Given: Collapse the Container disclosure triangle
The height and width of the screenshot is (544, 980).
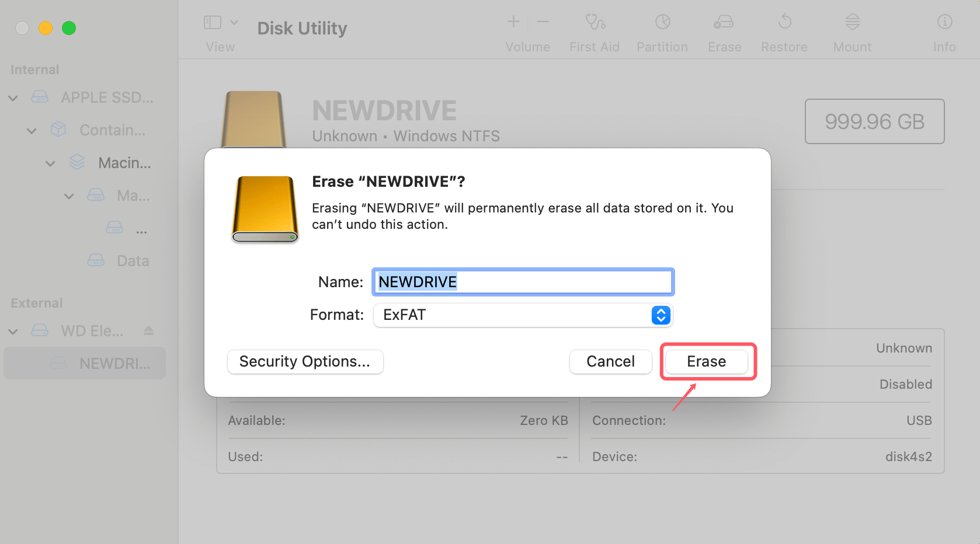Looking at the screenshot, I should [32, 130].
